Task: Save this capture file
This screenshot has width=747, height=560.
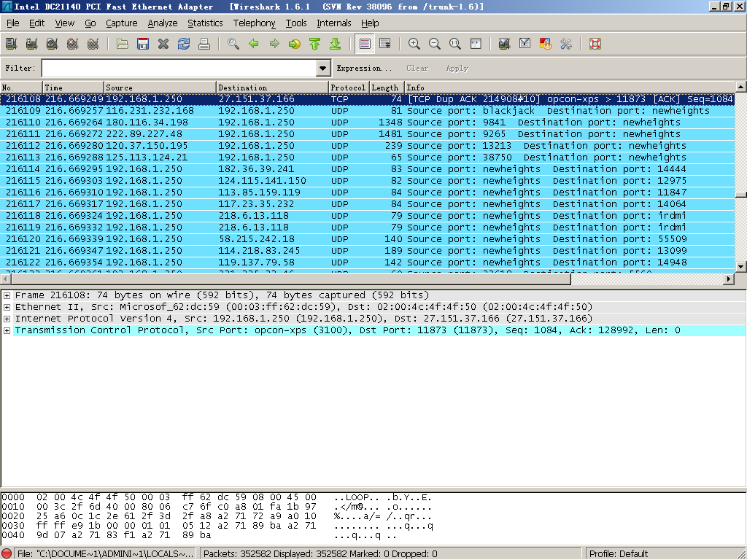Action: point(143,44)
